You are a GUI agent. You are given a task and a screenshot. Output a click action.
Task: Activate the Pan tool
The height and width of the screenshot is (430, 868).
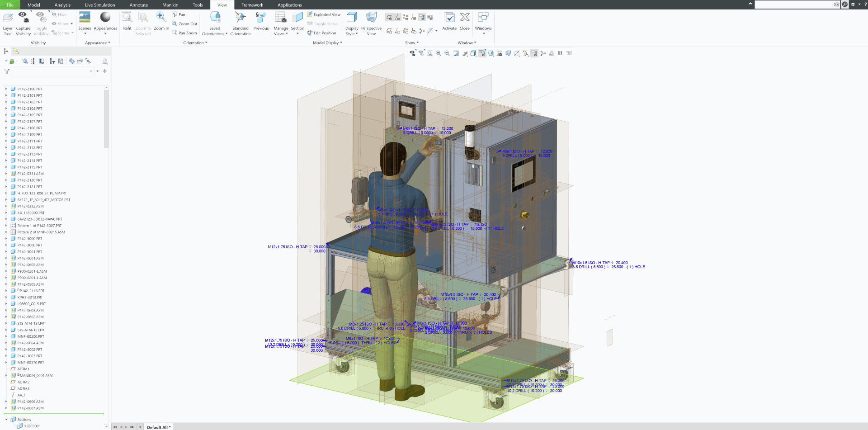(179, 14)
